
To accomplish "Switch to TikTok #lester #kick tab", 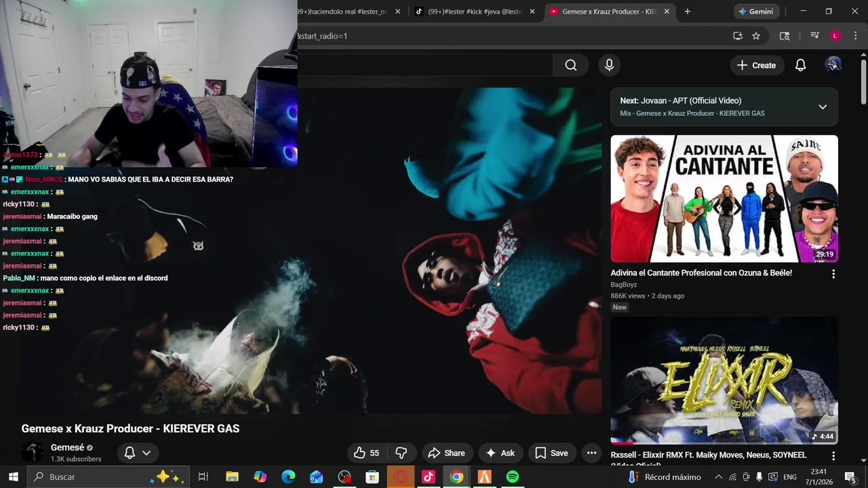I will coord(475,12).
